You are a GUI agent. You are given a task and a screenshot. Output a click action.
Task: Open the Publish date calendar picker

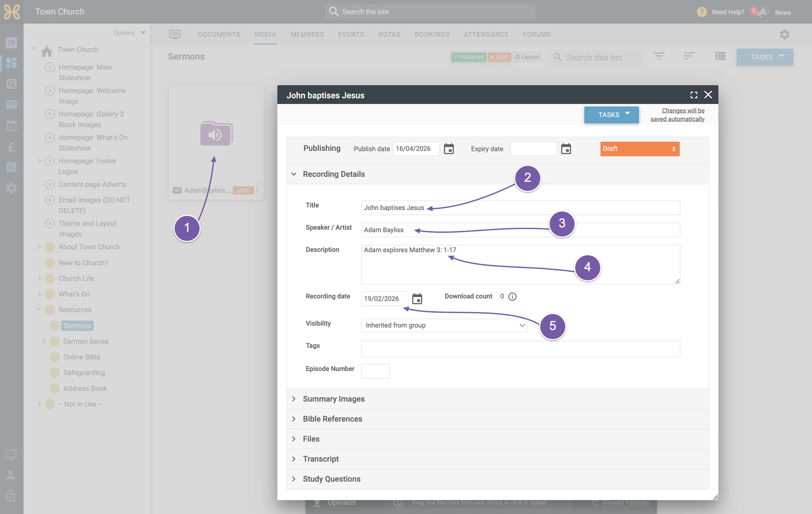449,149
